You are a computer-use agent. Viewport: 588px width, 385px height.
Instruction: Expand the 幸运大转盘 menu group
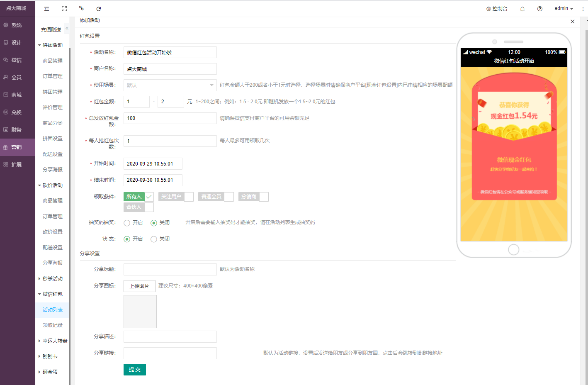pos(52,341)
